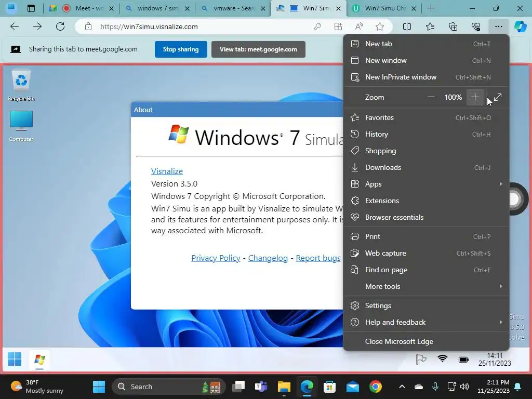The width and height of the screenshot is (532, 399).
Task: Open the split screen icon
Action: [407, 26]
